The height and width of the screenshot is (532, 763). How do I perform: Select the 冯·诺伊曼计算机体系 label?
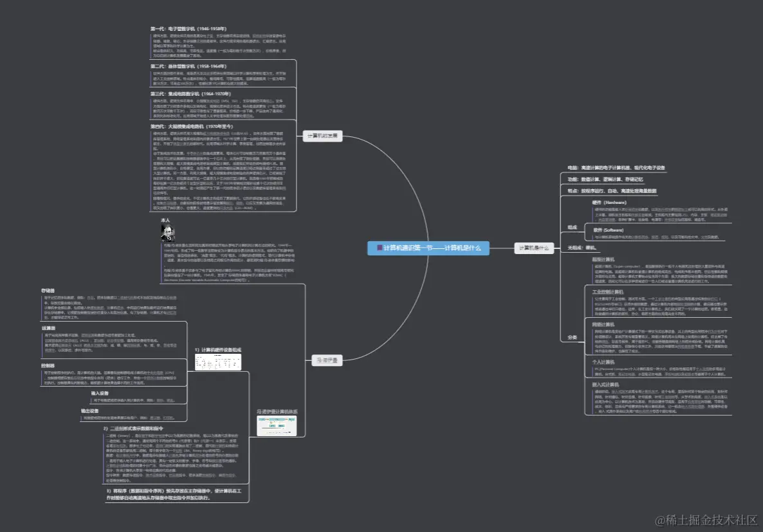[277, 412]
